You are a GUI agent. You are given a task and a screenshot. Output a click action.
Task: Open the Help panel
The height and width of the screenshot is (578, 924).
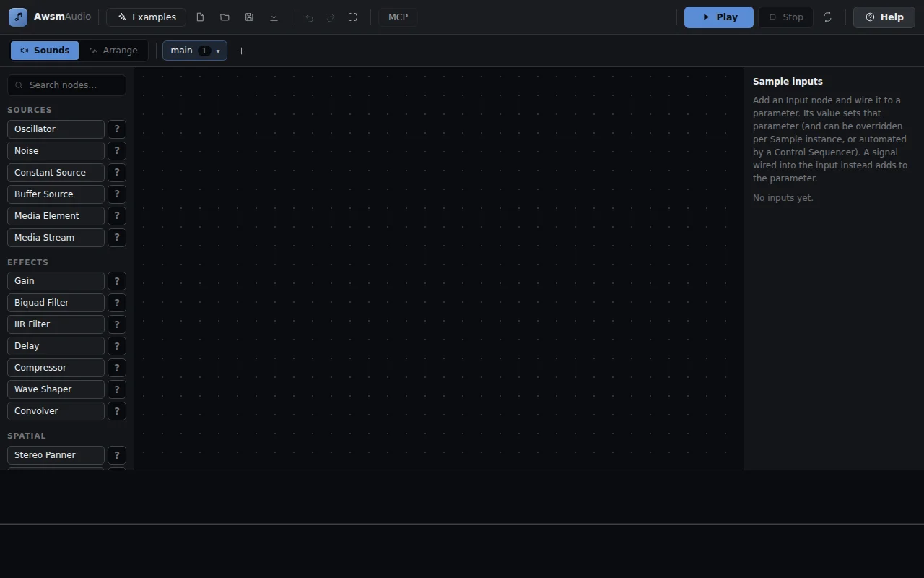point(884,17)
